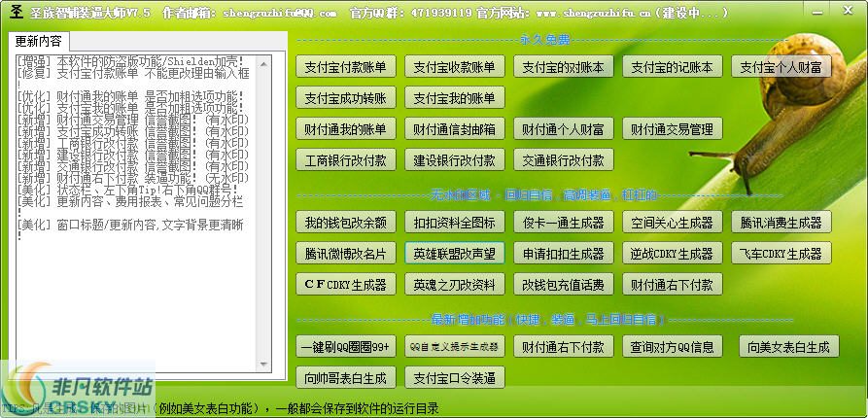Click the update log scrollbar up arrow
The width and height of the screenshot is (868, 418).
coord(264,64)
